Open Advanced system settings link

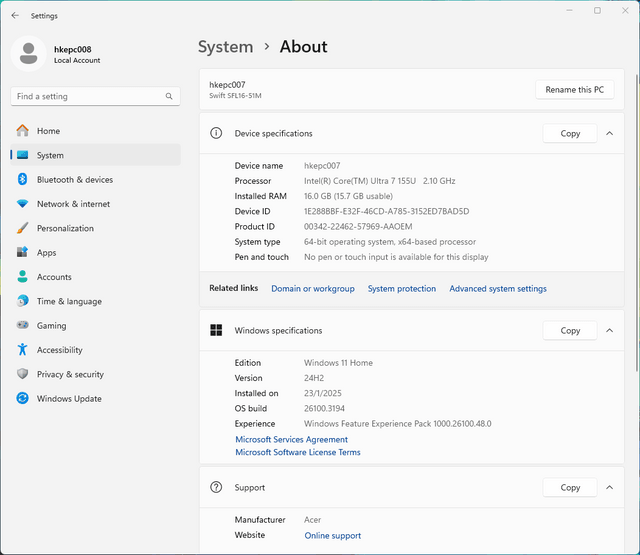point(498,289)
